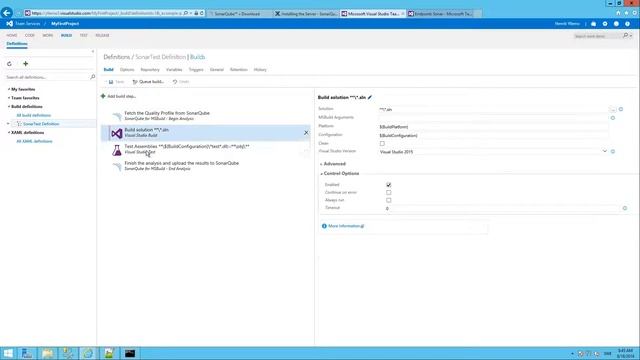The image size is (640, 360).
Task: Click the browser home icon
Action: [x=618, y=13]
